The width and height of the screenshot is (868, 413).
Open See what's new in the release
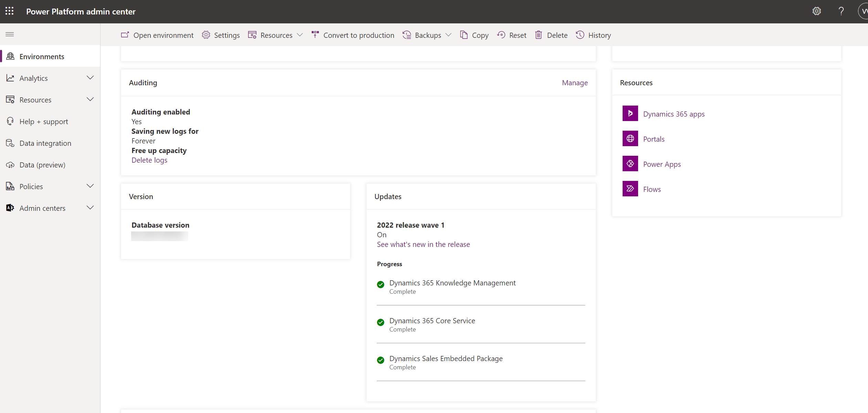pyautogui.click(x=423, y=244)
